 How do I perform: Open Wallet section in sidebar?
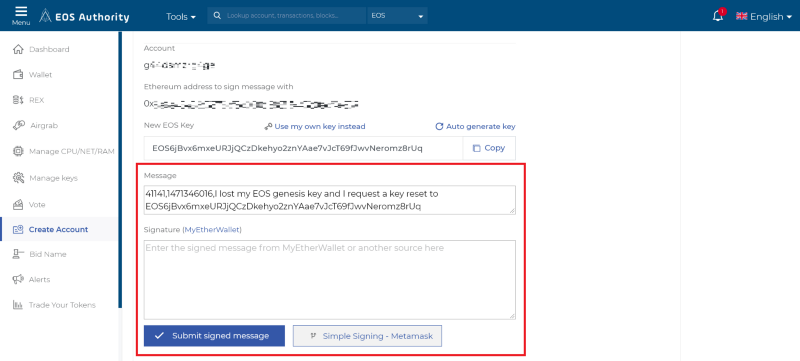tap(40, 74)
